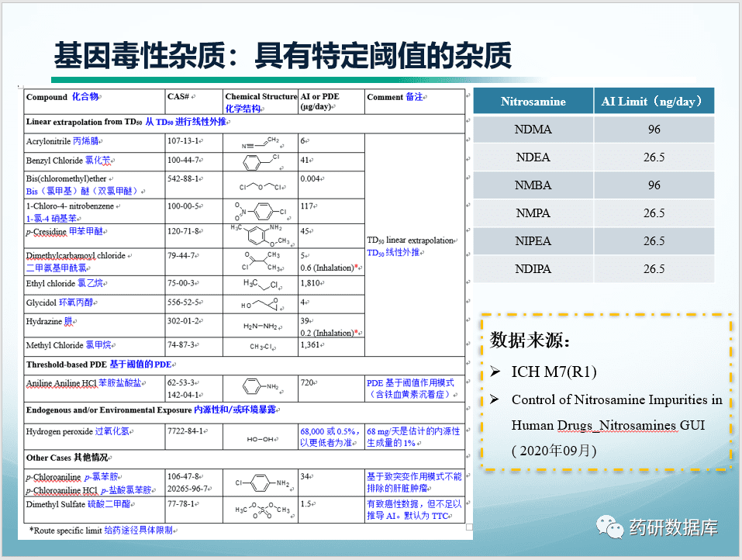Select the 68,000 或 0.5% limit cell
Image resolution: width=742 pixels, height=560 pixels.
pyautogui.click(x=331, y=437)
